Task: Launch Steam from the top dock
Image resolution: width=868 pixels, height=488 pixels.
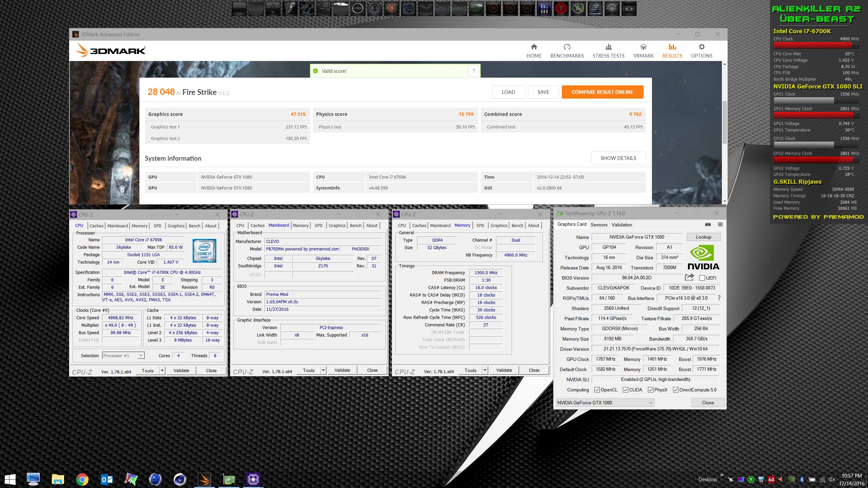Action: click(426, 8)
